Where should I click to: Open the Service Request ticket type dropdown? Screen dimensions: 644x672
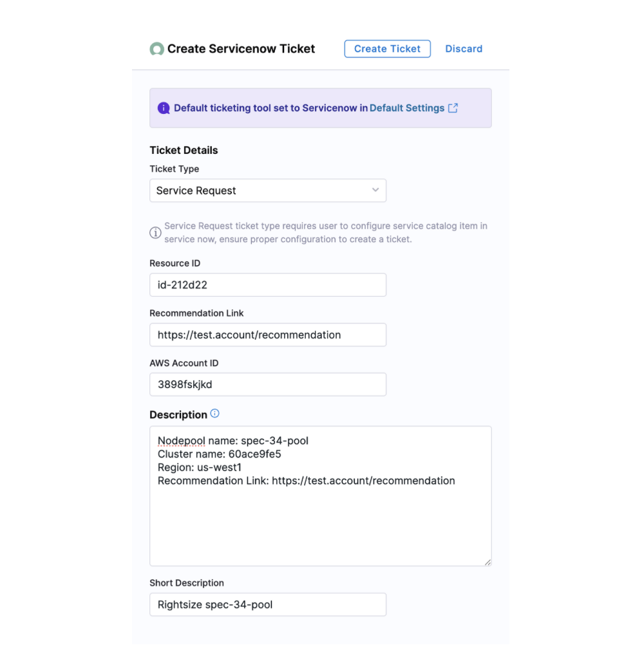tap(267, 191)
